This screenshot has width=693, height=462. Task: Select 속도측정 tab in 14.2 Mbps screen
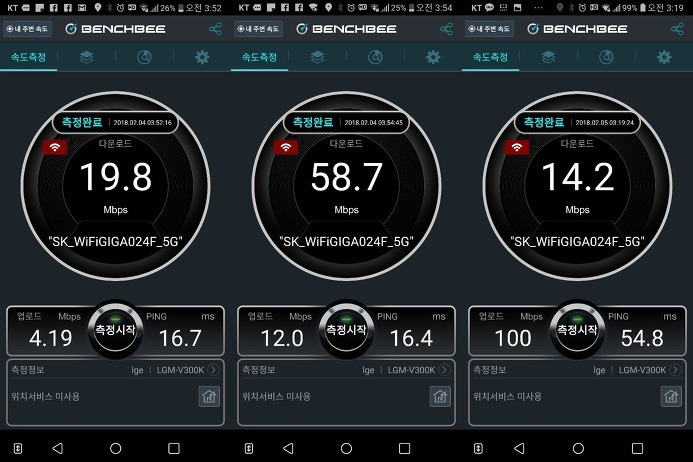(491, 57)
